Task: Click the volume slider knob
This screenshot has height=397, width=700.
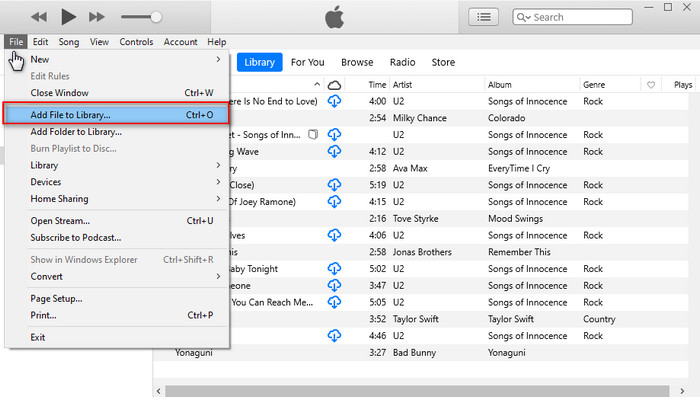Action: click(x=156, y=17)
